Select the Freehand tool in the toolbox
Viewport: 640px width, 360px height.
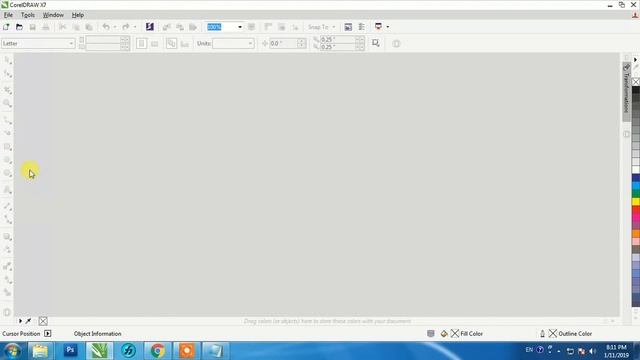click(x=7, y=120)
